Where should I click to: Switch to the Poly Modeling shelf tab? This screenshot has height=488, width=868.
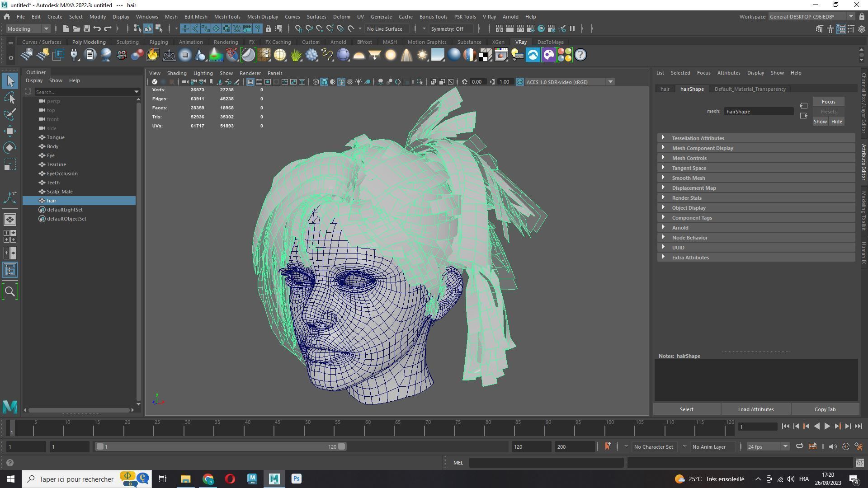(x=89, y=42)
